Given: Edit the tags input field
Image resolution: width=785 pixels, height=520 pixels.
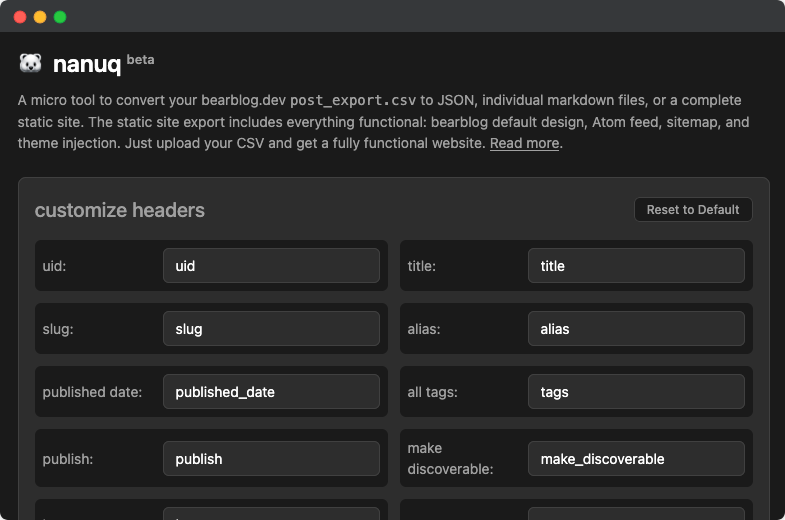Looking at the screenshot, I should point(636,392).
